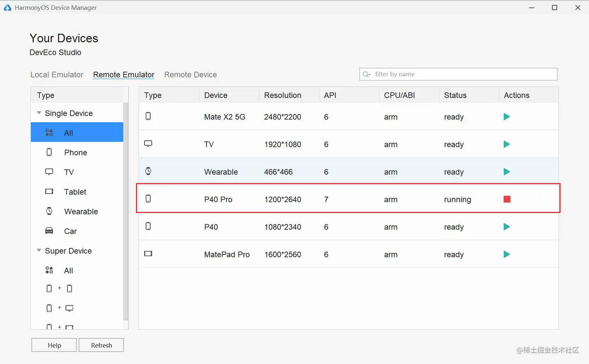Focus the filter by name field
Image resolution: width=589 pixels, height=364 pixels.
[x=458, y=74]
